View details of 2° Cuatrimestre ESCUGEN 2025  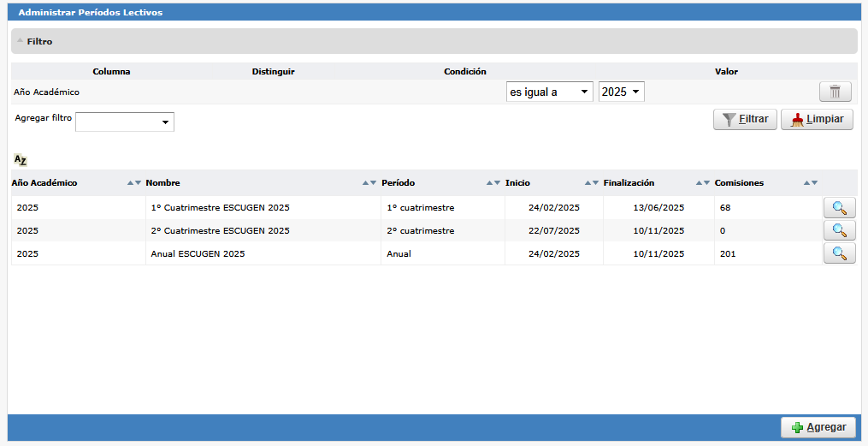(x=839, y=230)
